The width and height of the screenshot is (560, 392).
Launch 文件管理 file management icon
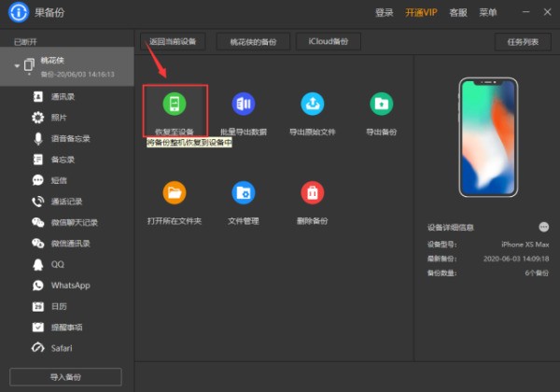(244, 193)
